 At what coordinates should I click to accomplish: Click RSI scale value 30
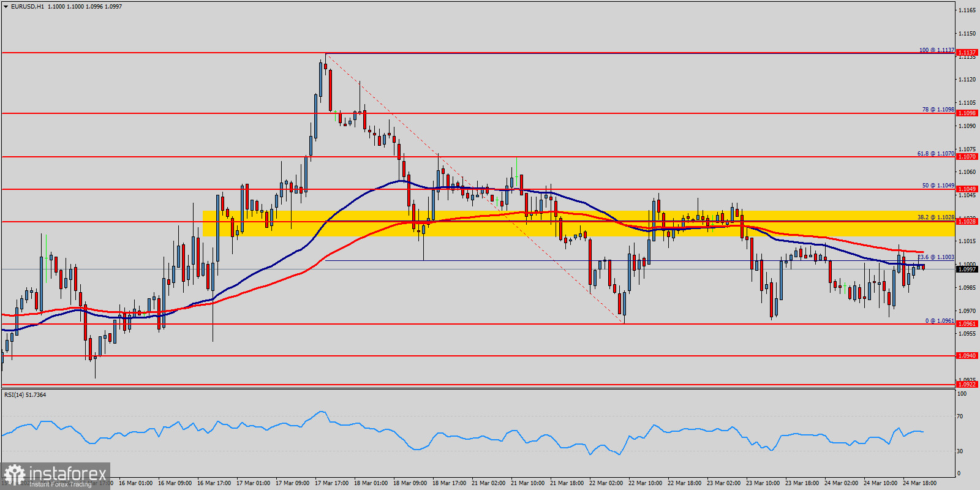(960, 451)
